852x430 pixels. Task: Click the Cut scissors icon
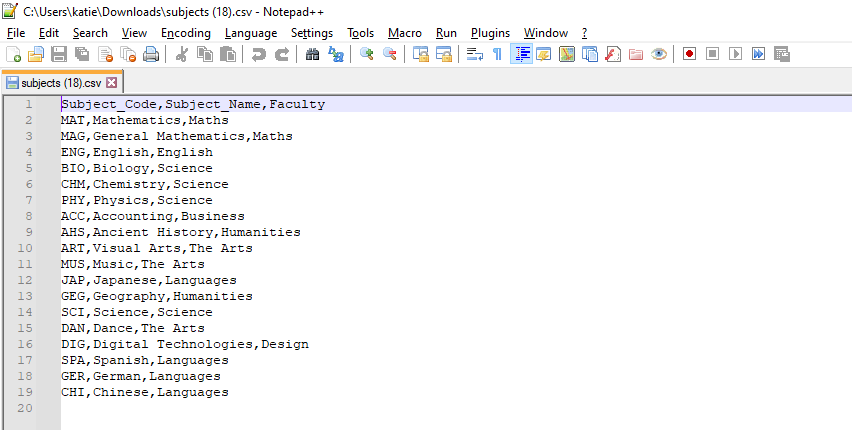click(x=182, y=54)
